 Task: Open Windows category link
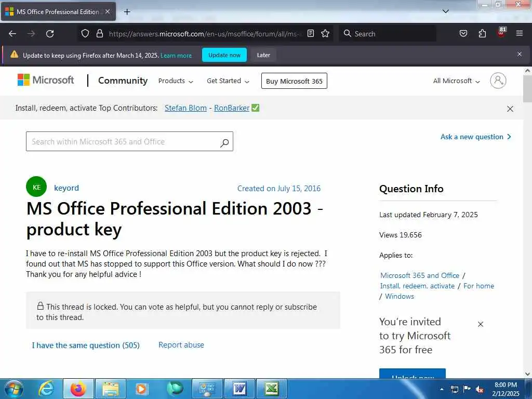click(400, 296)
